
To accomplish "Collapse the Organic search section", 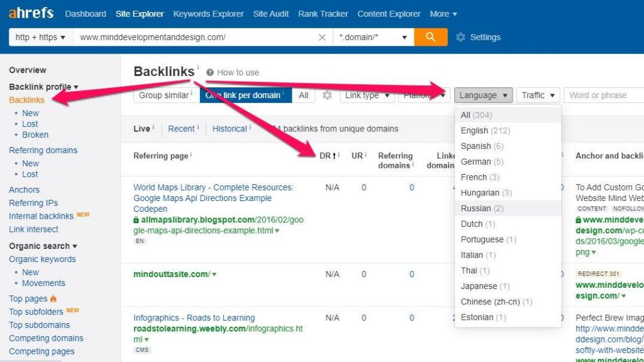I will tap(43, 246).
